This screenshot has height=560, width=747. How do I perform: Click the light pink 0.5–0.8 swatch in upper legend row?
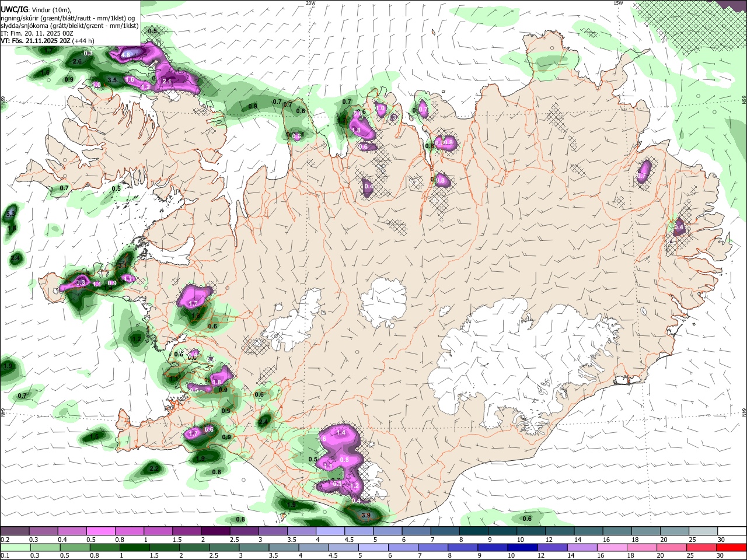pyautogui.click(x=100, y=531)
